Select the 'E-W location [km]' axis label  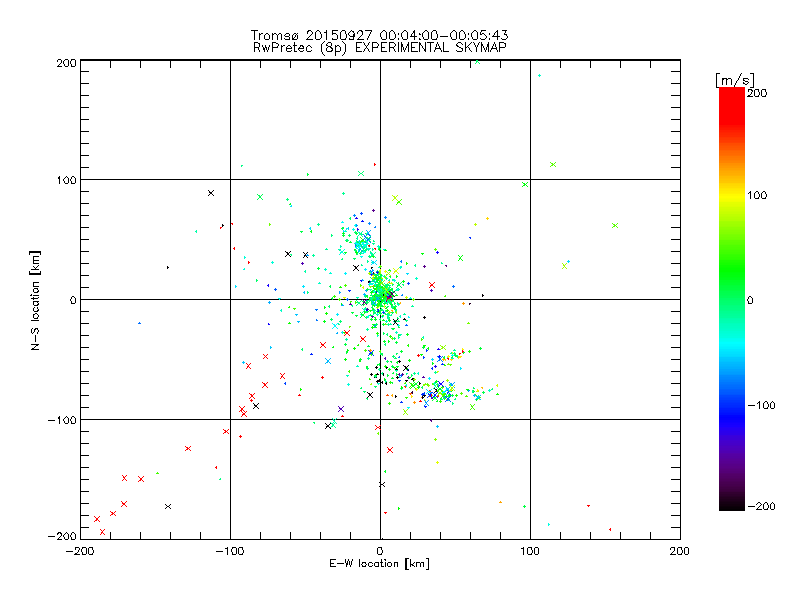point(379,564)
